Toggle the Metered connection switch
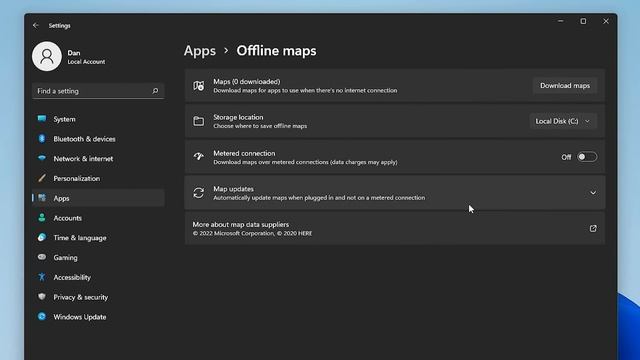The image size is (640, 360). coord(587,157)
